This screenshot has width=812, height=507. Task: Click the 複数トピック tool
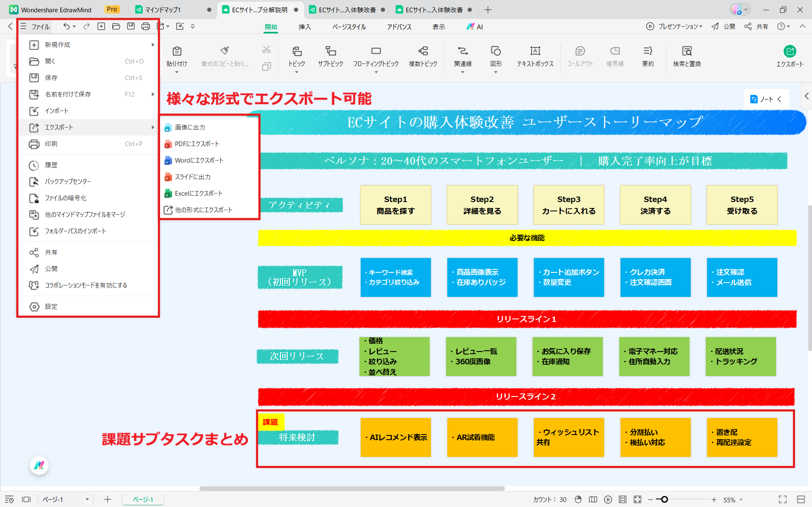pyautogui.click(x=423, y=56)
